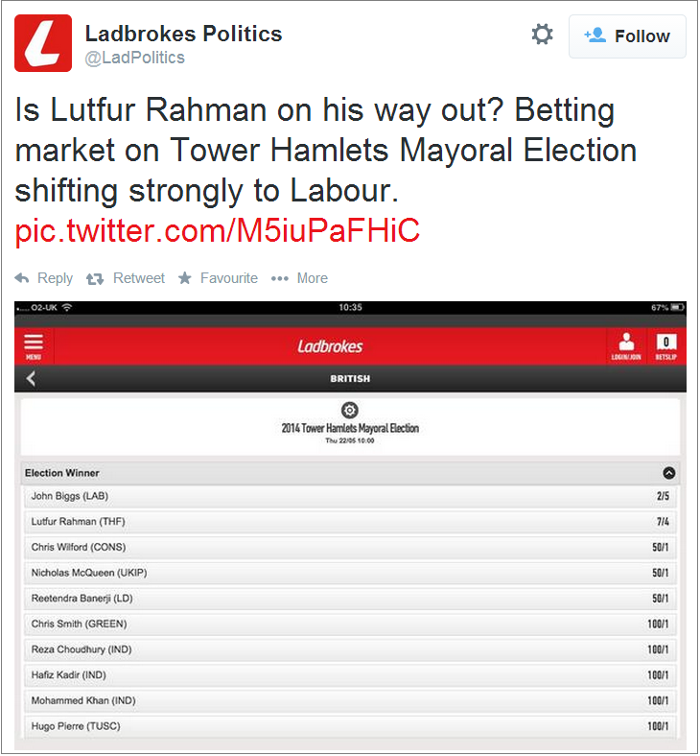The image size is (700, 756).
Task: Choose Chris Smith (GREEN) at 100/1
Action: click(x=350, y=624)
